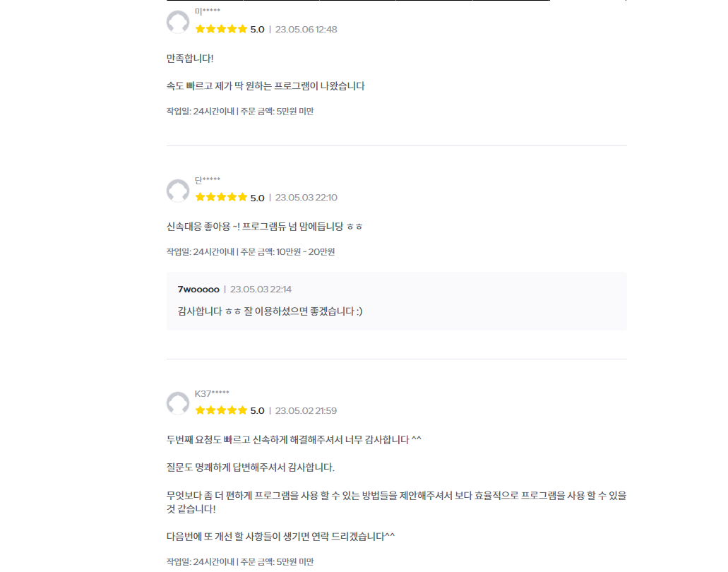Click the profile avatar of reviewer K37*****
The height and width of the screenshot is (572, 728).
click(178, 404)
